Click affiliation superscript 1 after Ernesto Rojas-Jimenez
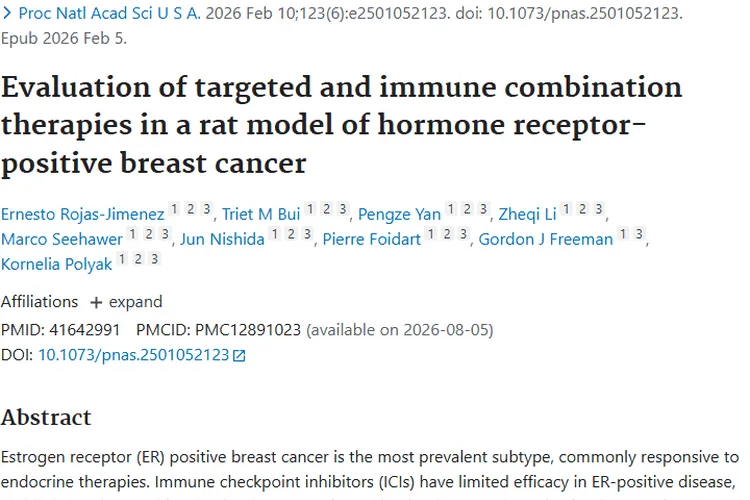This screenshot has height=500, width=750. [x=173, y=209]
